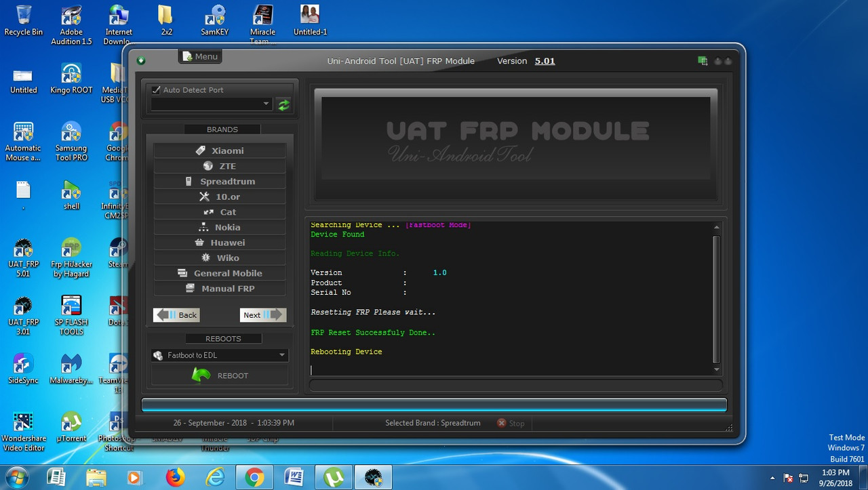The height and width of the screenshot is (490, 868).
Task: Select the Xiaomi brand
Action: pos(220,150)
